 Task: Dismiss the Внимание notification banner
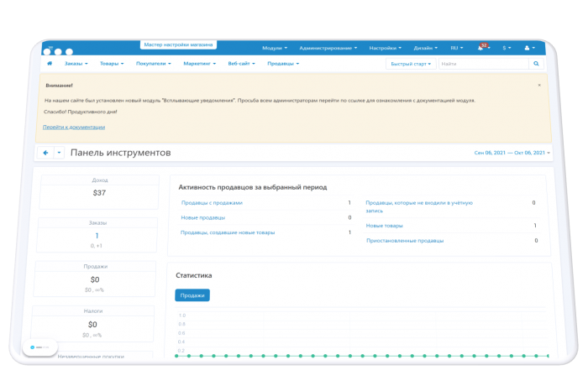click(539, 86)
